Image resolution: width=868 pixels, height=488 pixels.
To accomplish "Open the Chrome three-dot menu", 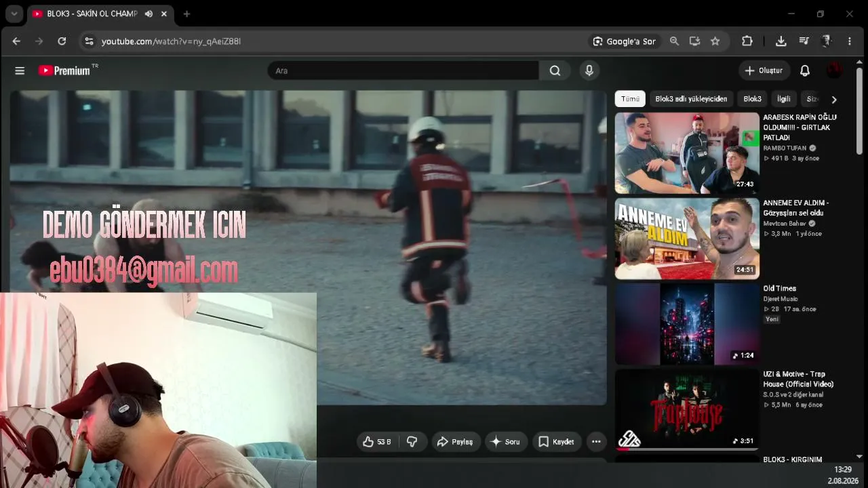I will click(x=850, y=41).
